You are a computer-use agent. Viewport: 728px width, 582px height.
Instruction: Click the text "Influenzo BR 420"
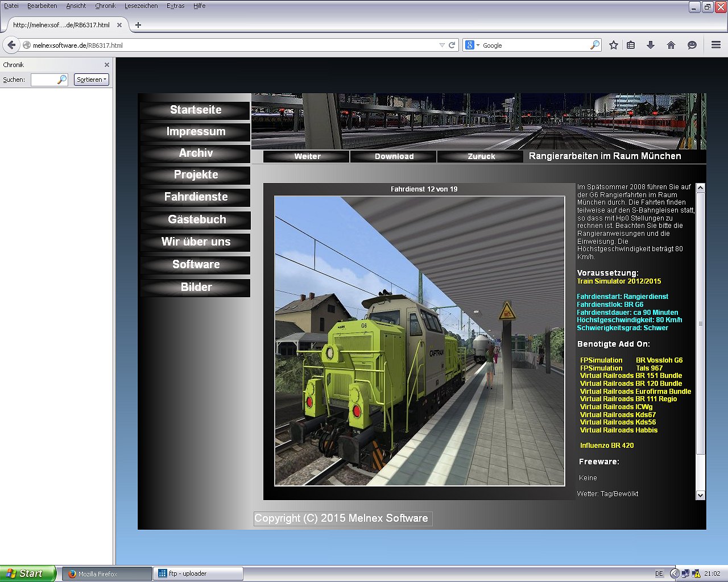pos(607,446)
